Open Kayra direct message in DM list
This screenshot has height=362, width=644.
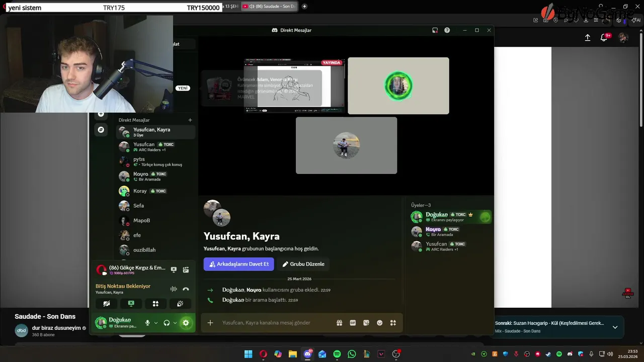click(x=155, y=176)
